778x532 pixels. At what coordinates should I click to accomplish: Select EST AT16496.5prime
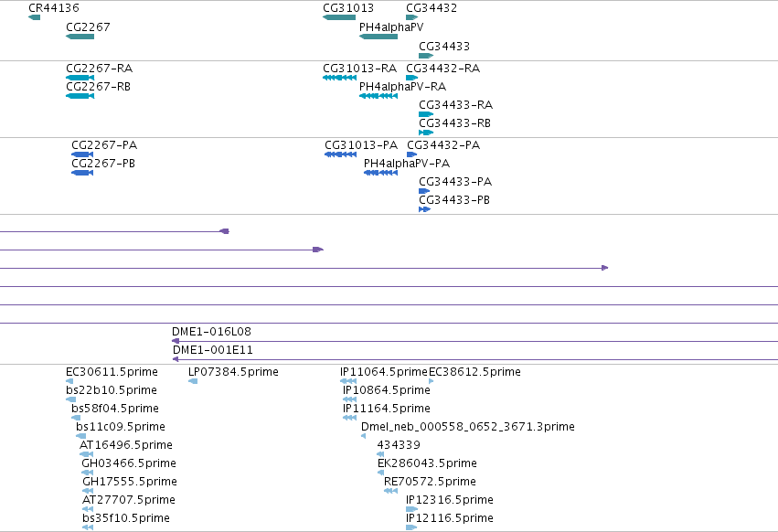86,454
